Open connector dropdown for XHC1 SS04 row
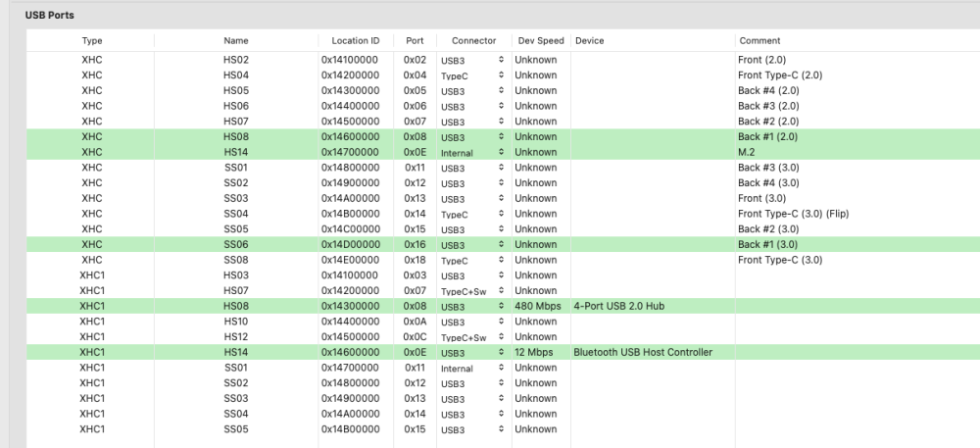980x448 pixels. click(x=473, y=415)
